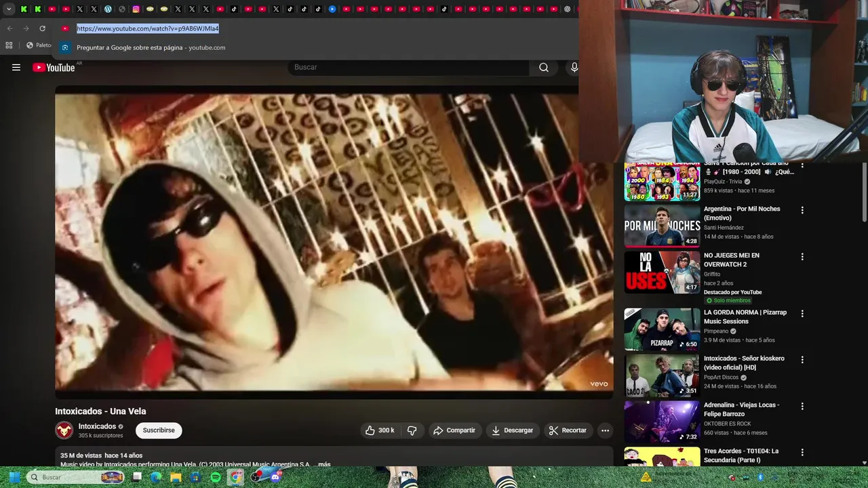The image size is (868, 488).
Task: Open Microsoft Edge from the taskbar
Action: tap(157, 477)
